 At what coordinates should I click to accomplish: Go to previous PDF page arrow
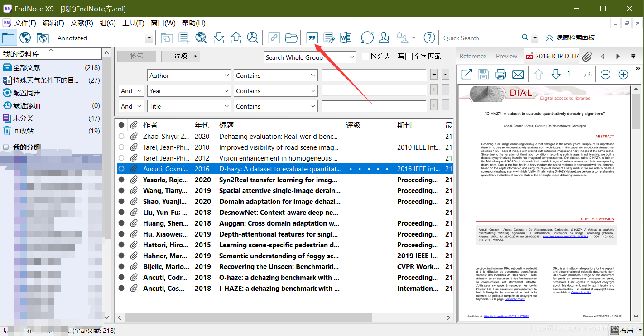[x=538, y=74]
